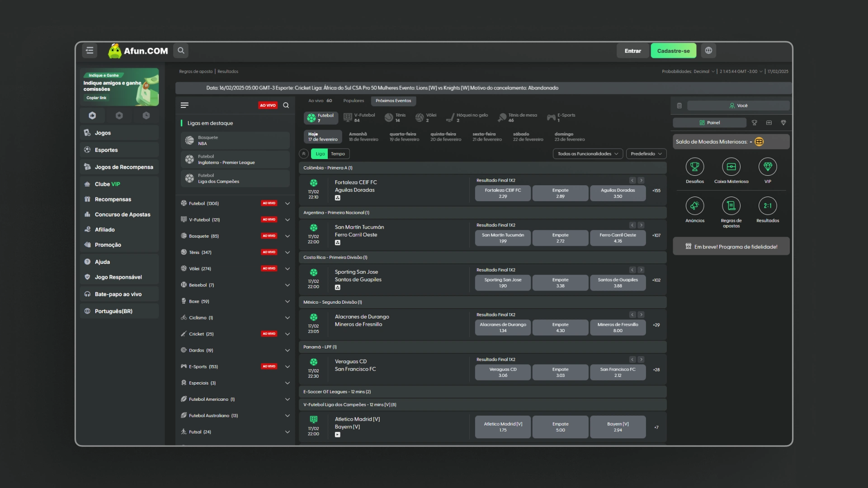The height and width of the screenshot is (488, 868).
Task: Switch grouping to Tempo
Action: coord(338,154)
